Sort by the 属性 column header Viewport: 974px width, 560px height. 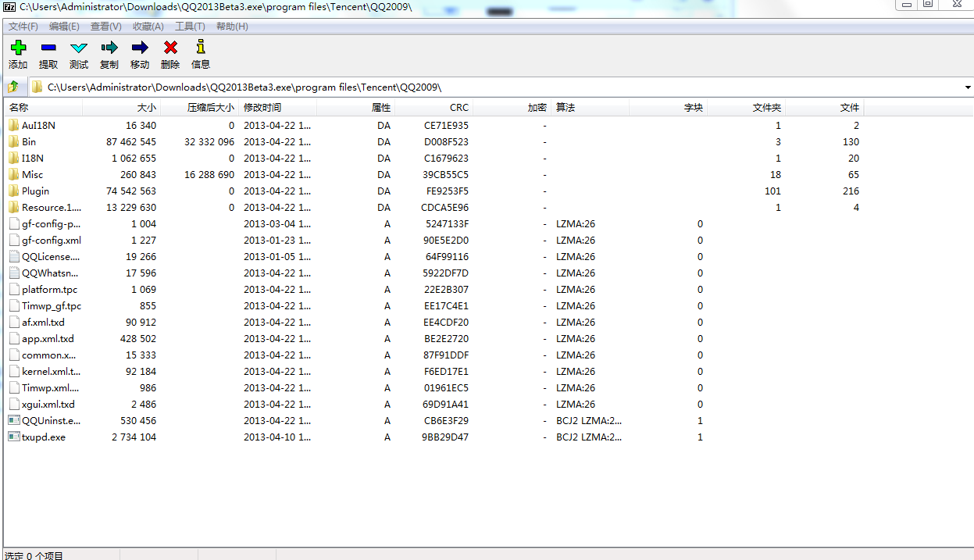click(x=355, y=108)
